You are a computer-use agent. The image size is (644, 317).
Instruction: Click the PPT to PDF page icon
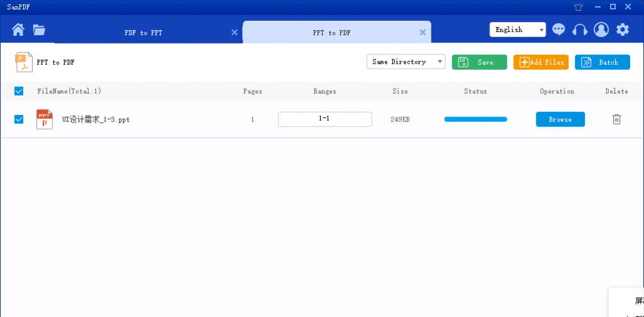tap(24, 62)
